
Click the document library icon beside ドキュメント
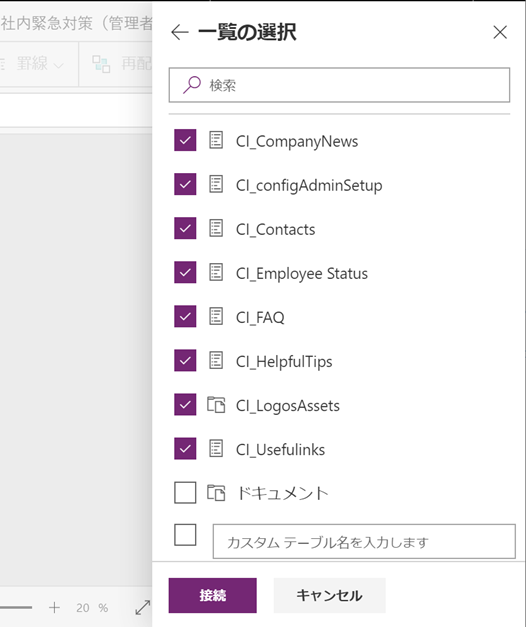coord(216,493)
